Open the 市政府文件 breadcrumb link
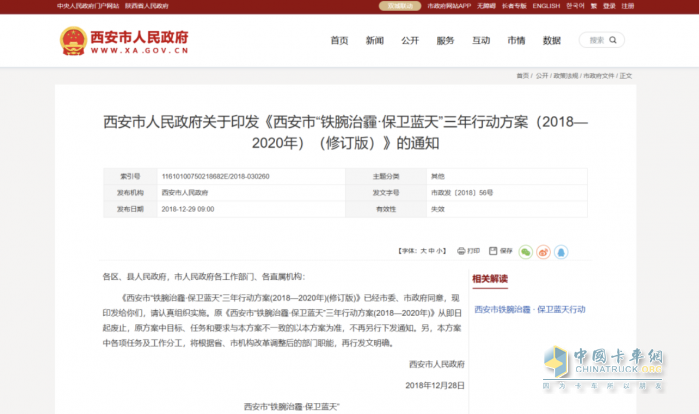 pos(599,76)
